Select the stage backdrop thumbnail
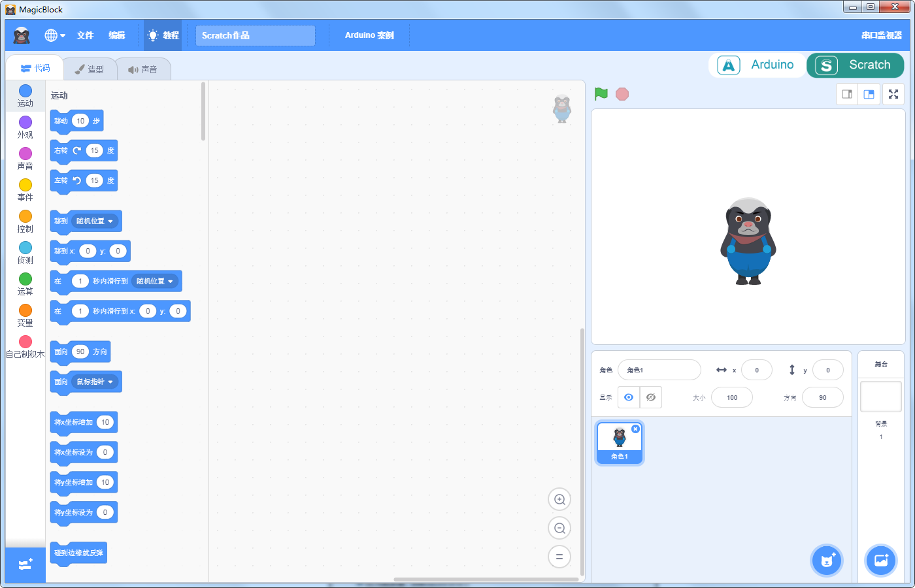The height and width of the screenshot is (588, 915). [x=881, y=397]
